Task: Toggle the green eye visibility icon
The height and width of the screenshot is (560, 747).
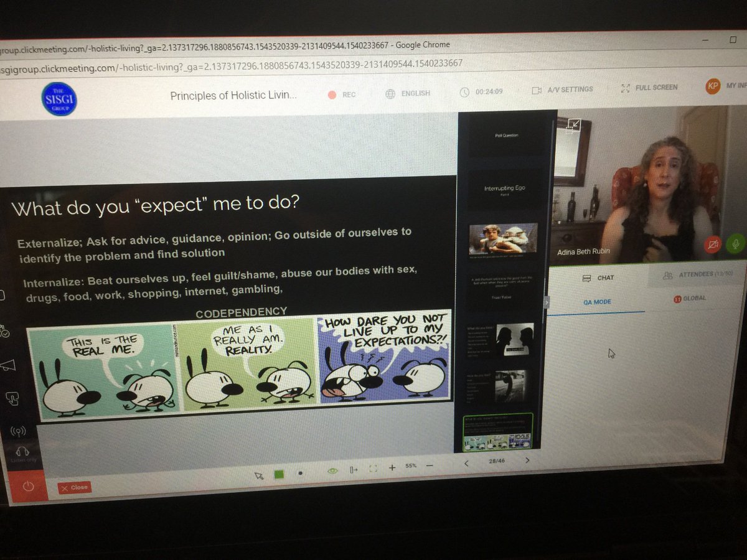Action: pos(332,471)
